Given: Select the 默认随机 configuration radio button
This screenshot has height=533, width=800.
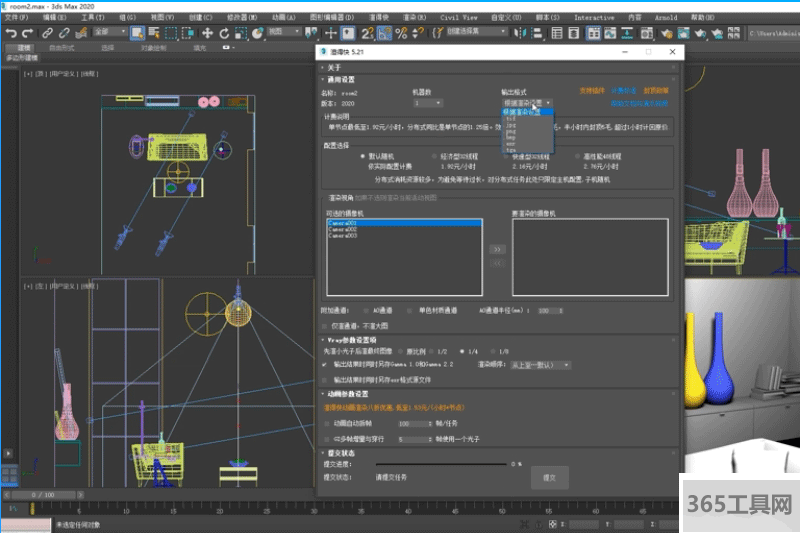Looking at the screenshot, I should (x=362, y=157).
